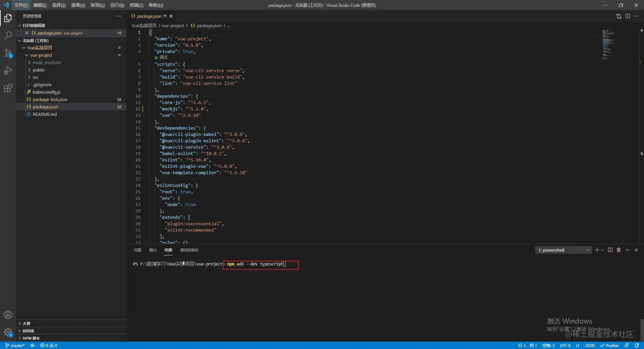Screen dimensions: 644x349
Task: Split the editor to the right
Action: pyautogui.click(x=627, y=16)
